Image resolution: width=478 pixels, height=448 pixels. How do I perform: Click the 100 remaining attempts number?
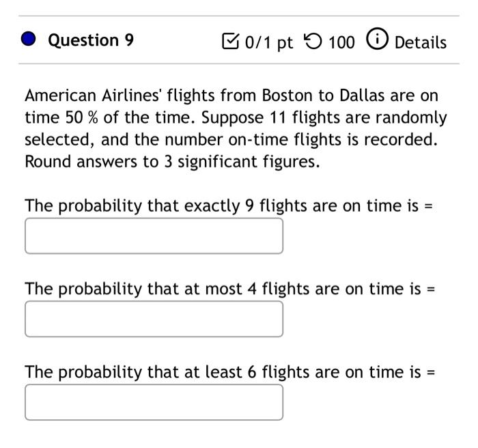click(x=341, y=42)
